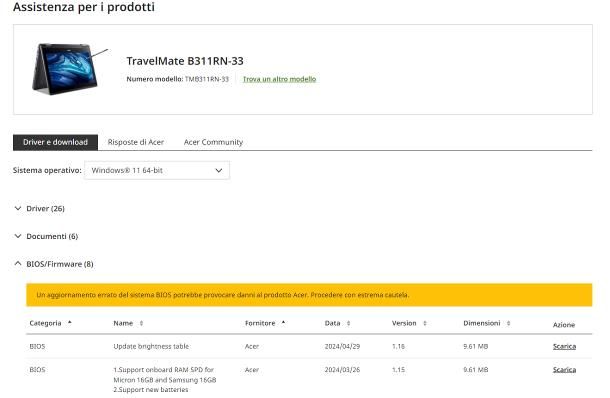The height and width of the screenshot is (398, 610).
Task: Sort table by Data column
Action: coord(337,323)
